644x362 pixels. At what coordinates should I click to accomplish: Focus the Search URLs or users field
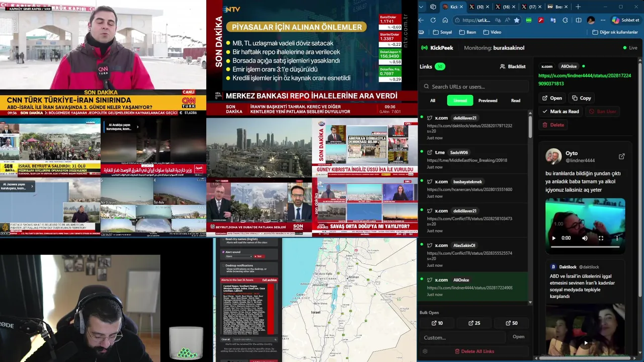coord(475,86)
